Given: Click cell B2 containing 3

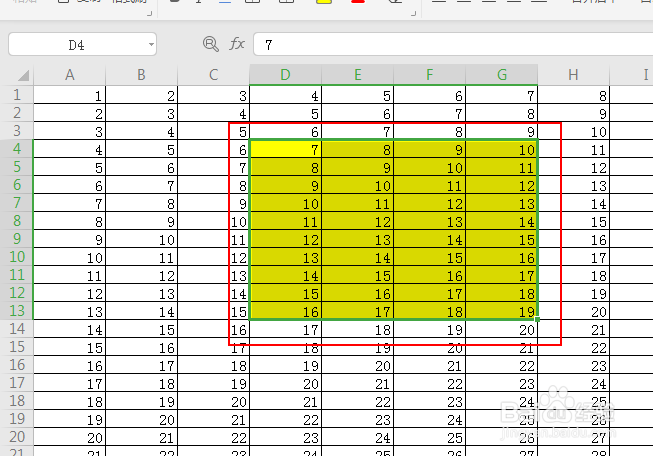Looking at the screenshot, I should 142,113.
